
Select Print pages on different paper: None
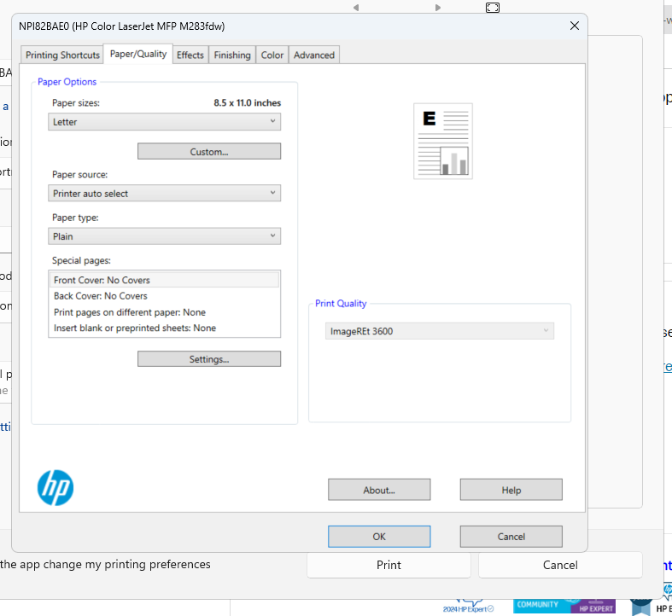pyautogui.click(x=165, y=312)
